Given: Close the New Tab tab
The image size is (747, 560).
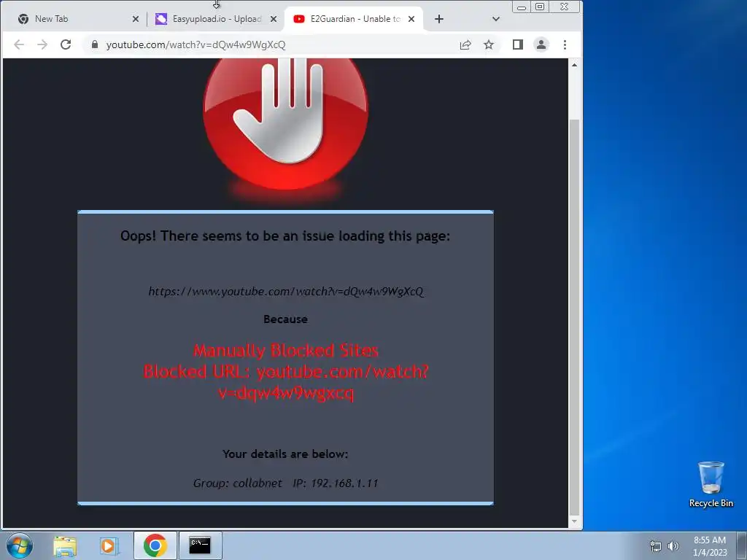Looking at the screenshot, I should (x=136, y=19).
